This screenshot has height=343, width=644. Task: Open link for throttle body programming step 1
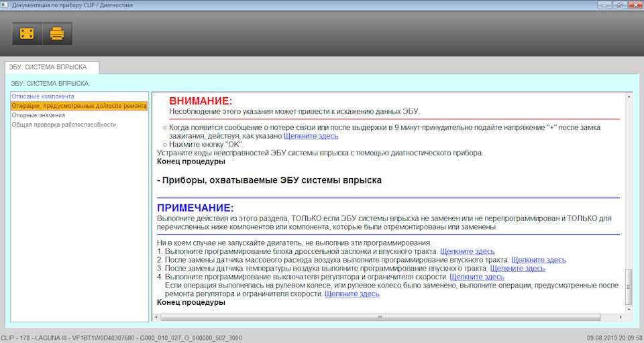point(467,251)
